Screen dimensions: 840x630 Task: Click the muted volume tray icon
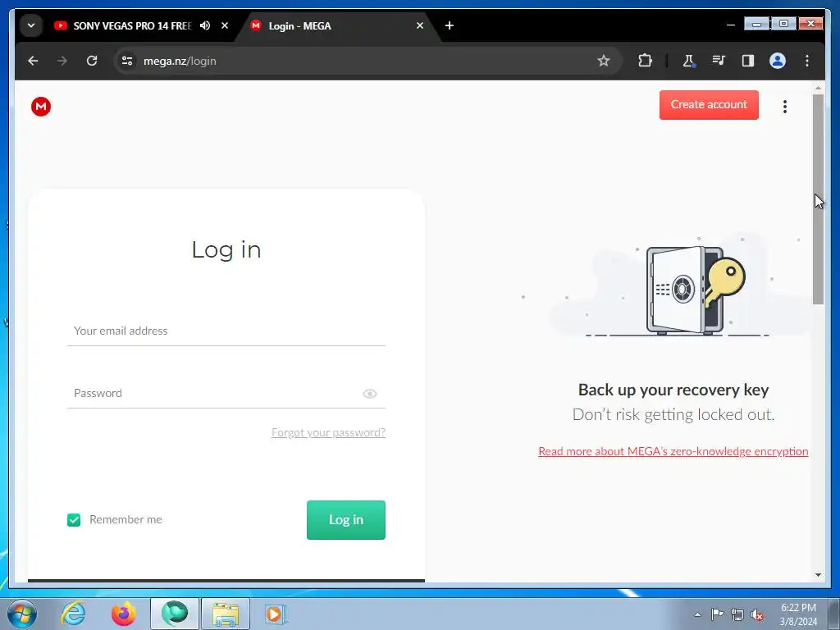pyautogui.click(x=757, y=614)
